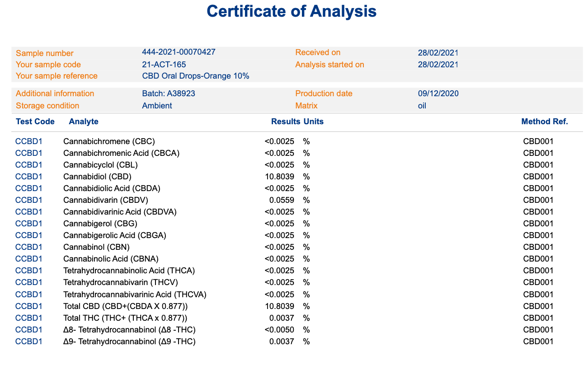Click Cannabinol (CBN) analyte
The image size is (588, 379).
[x=96, y=247]
